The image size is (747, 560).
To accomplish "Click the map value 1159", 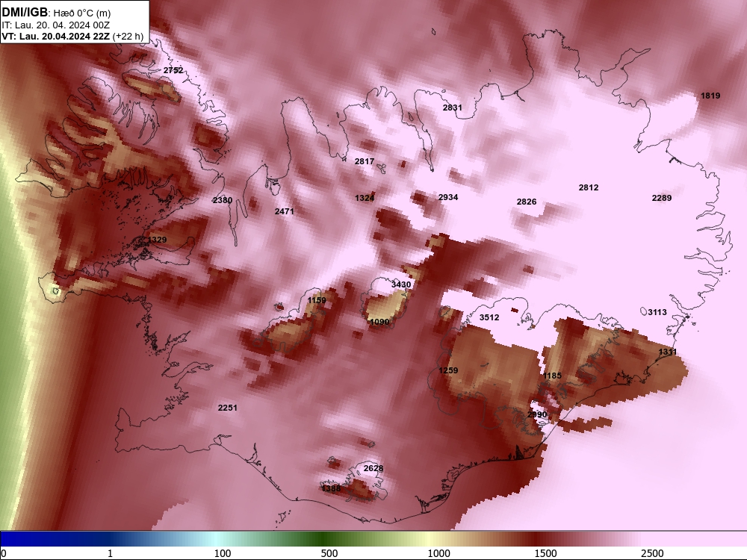I will click(317, 300).
